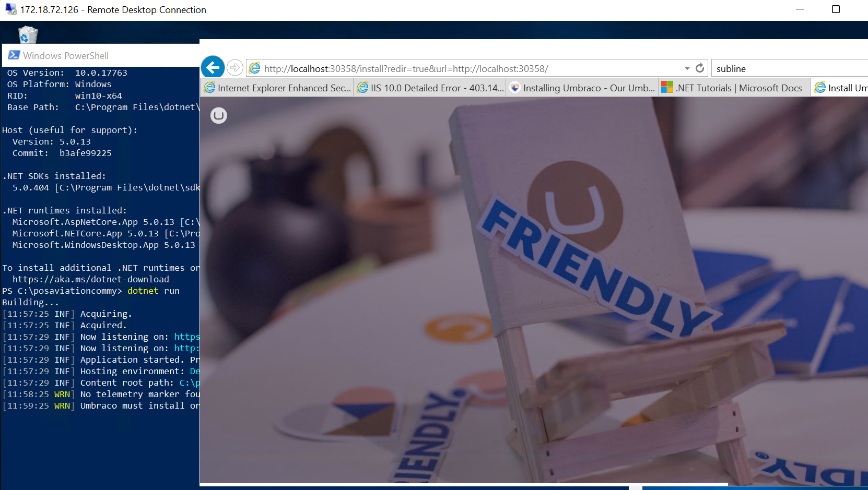Click the Umbraco logo circle on installer page

tap(219, 115)
